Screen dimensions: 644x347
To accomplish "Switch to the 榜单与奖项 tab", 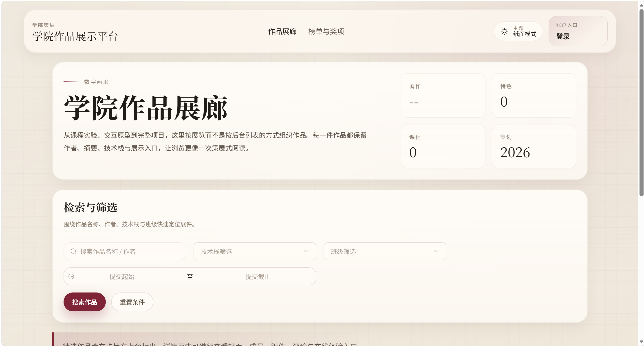I will 326,31.
